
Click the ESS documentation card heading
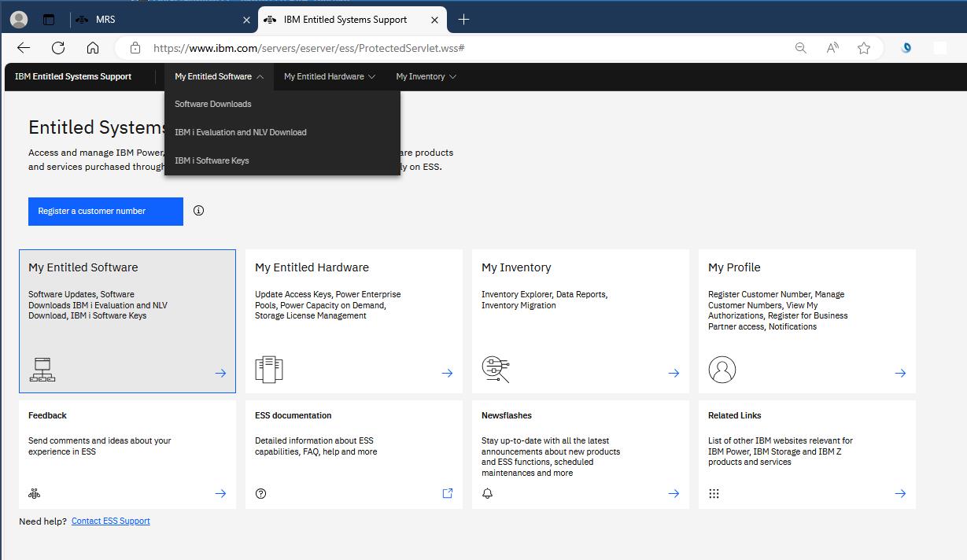coord(293,415)
